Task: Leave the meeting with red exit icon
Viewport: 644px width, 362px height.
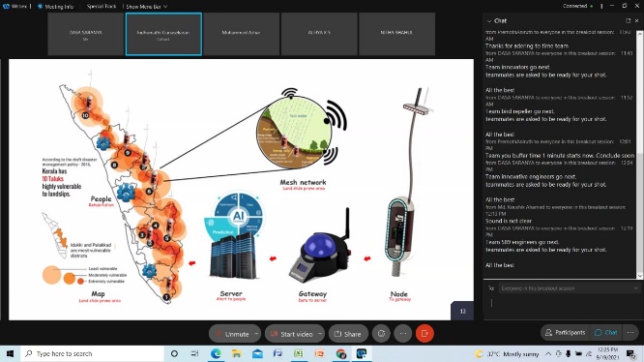Action: [x=424, y=334]
